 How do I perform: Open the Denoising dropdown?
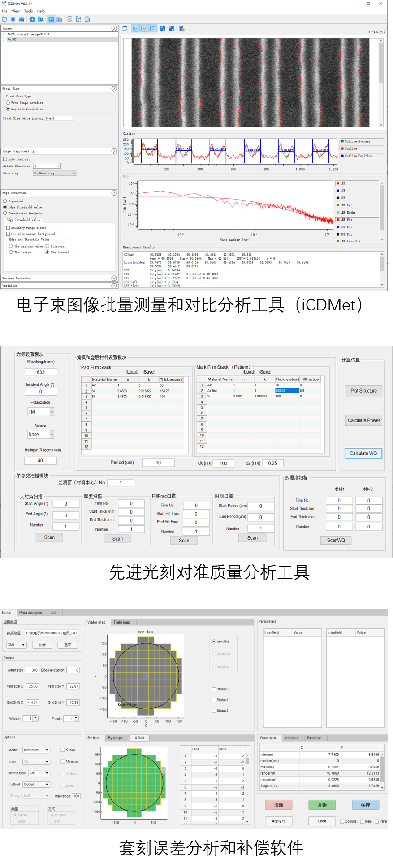[55, 173]
